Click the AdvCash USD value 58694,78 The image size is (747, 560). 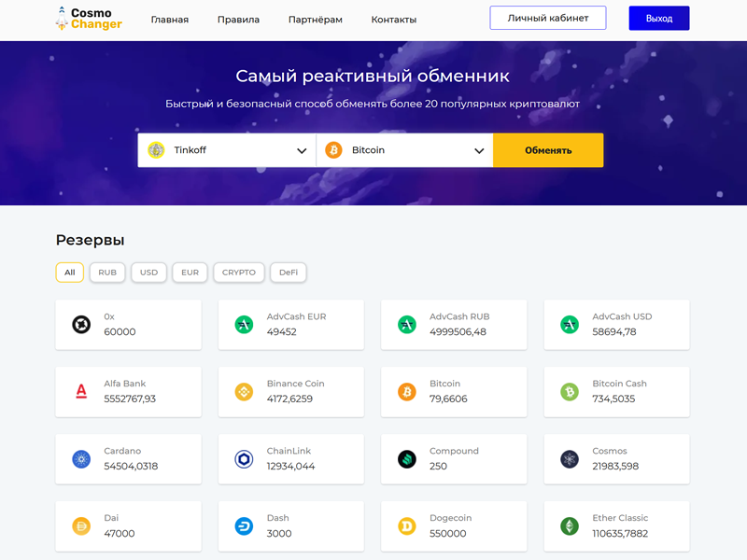coord(614,332)
